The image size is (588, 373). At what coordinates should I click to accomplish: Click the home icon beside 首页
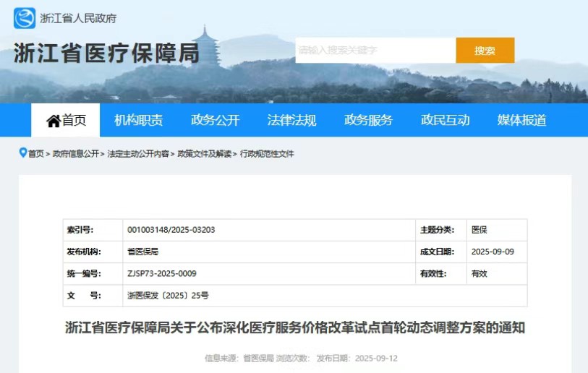pos(53,121)
